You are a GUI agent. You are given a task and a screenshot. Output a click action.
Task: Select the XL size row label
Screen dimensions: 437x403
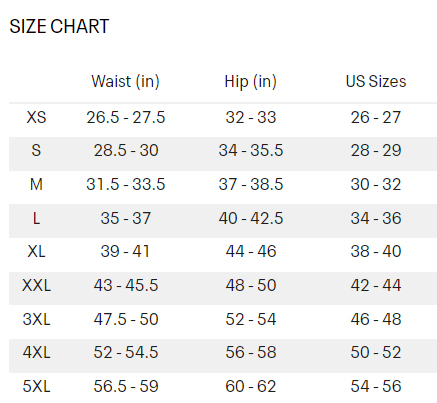click(x=36, y=251)
